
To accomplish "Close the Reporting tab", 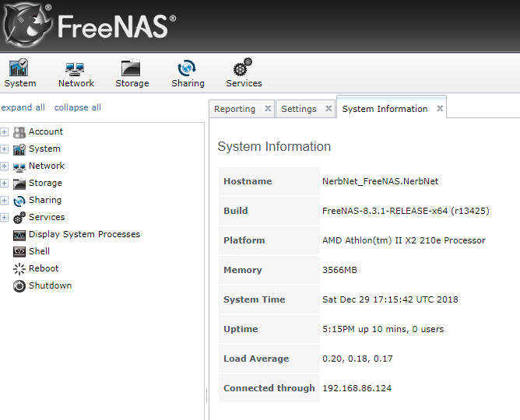I will coord(268,109).
